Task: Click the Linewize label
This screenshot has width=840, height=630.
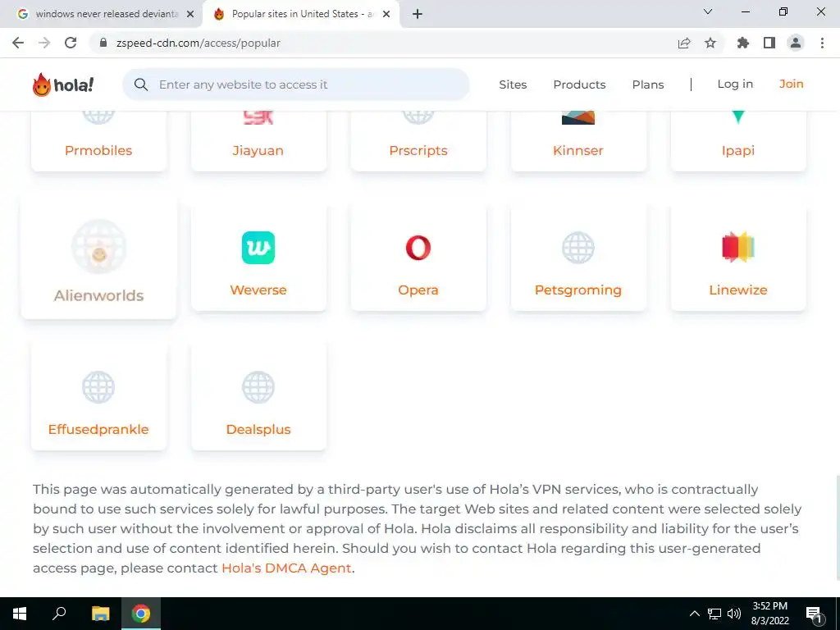Action: 738,290
